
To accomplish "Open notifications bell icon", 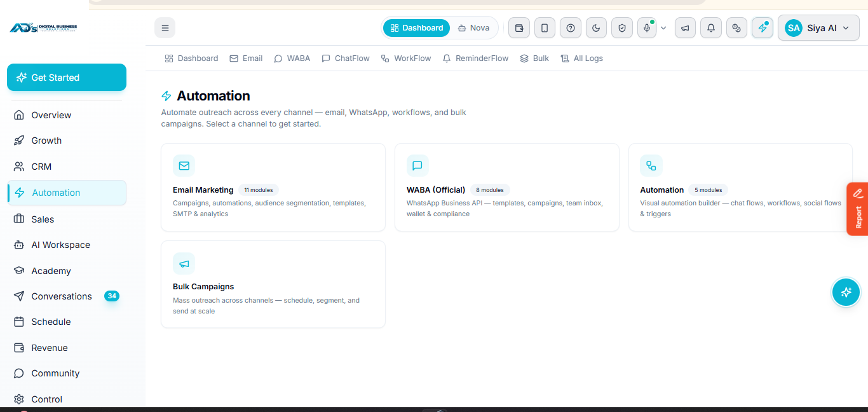I will (x=711, y=28).
